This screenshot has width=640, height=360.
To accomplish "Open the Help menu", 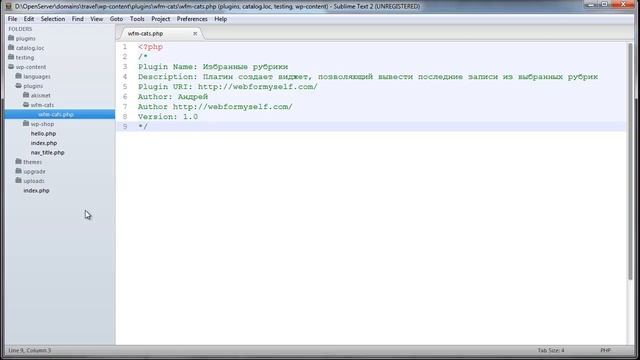I will click(x=220, y=19).
